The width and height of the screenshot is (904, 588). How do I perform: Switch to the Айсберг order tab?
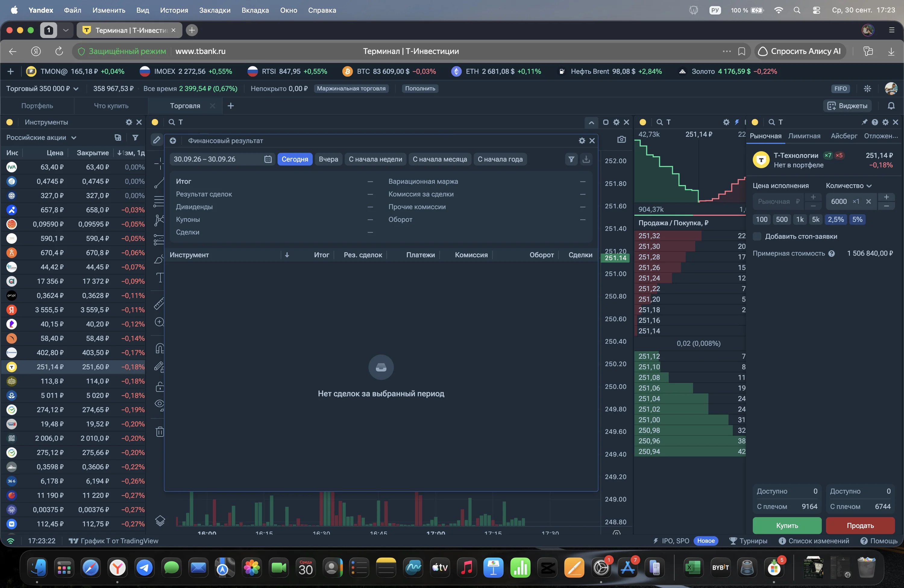(844, 136)
